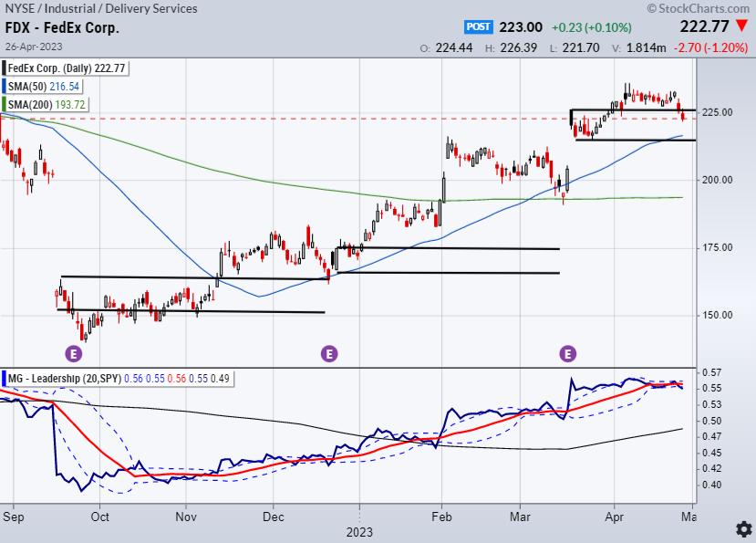The height and width of the screenshot is (543, 756).
Task: Open chart settings gear icon
Action: pos(744,529)
